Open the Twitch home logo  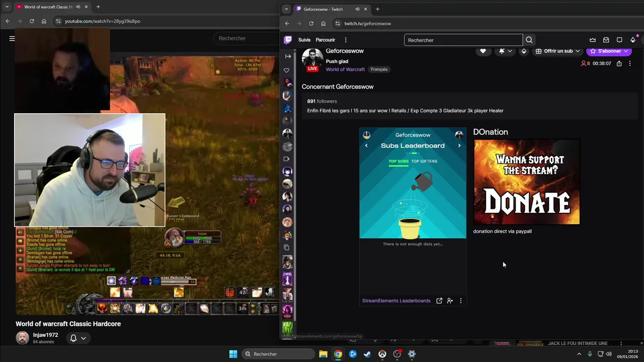[288, 40]
